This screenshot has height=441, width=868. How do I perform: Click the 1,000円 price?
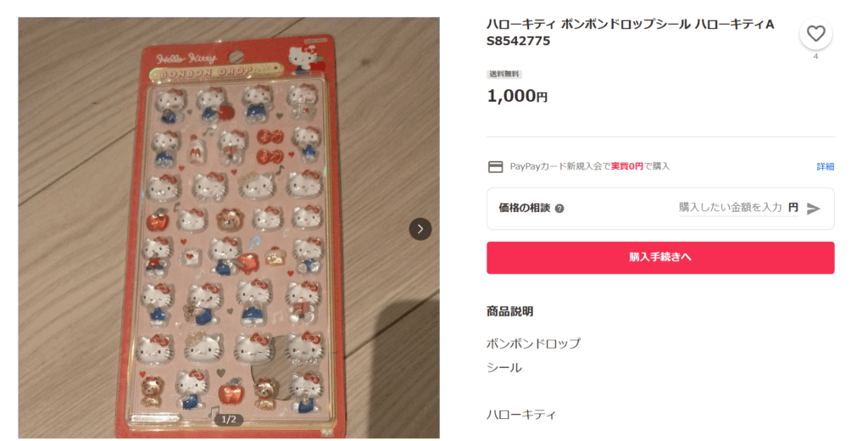click(517, 96)
